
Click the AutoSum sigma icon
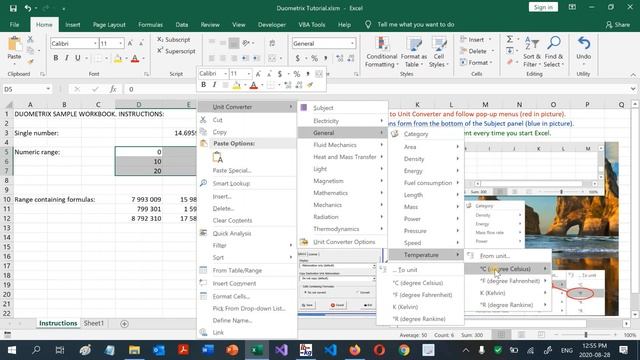510,39
